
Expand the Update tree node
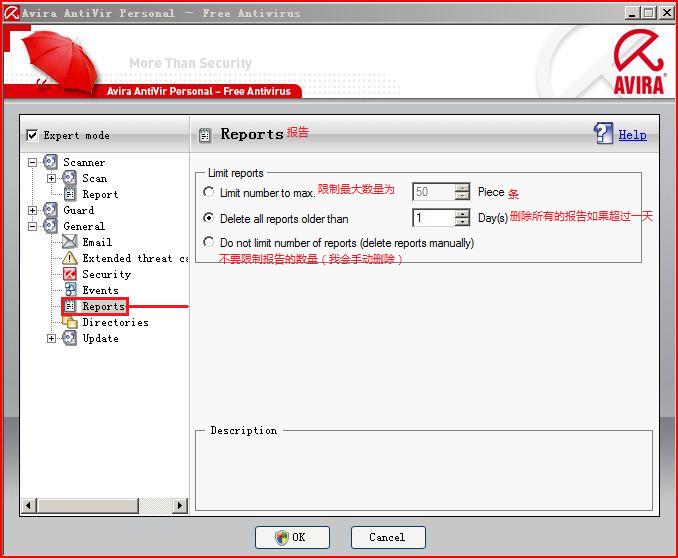tap(51, 339)
